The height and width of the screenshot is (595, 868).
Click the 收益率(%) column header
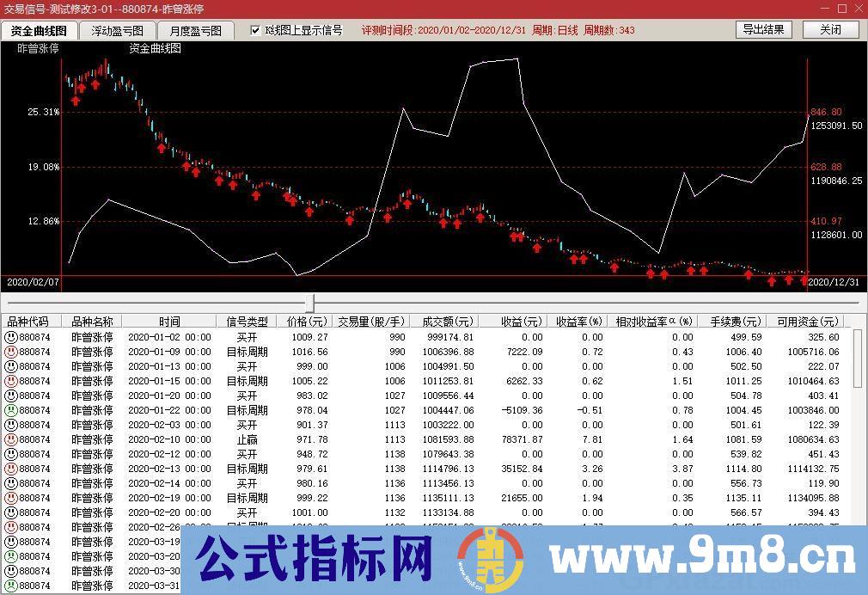pyautogui.click(x=579, y=322)
